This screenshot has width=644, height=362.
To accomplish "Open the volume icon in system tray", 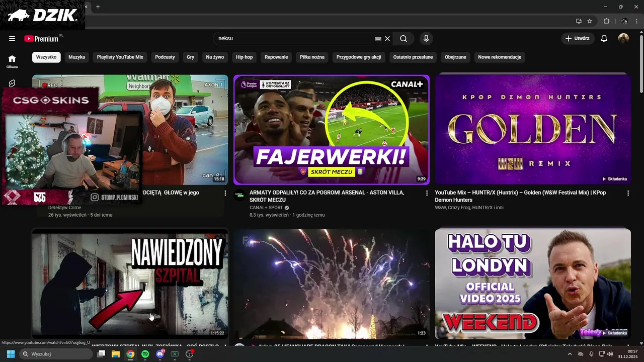I will coord(610,354).
